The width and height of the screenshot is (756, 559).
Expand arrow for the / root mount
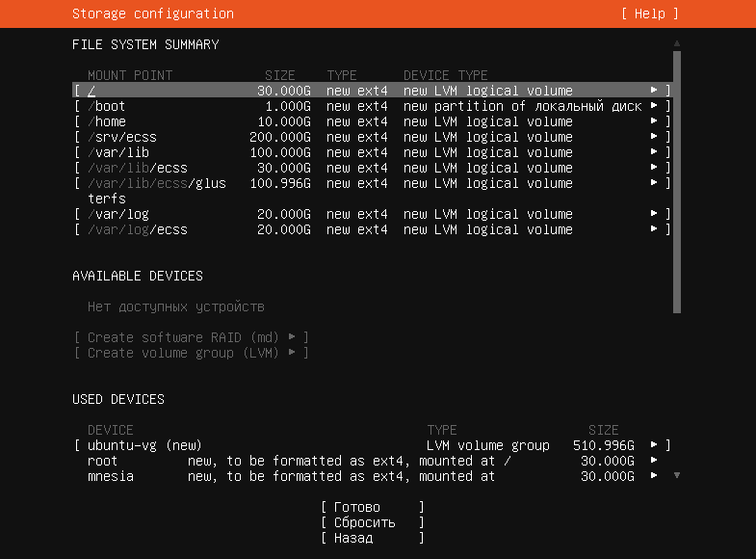tap(654, 91)
